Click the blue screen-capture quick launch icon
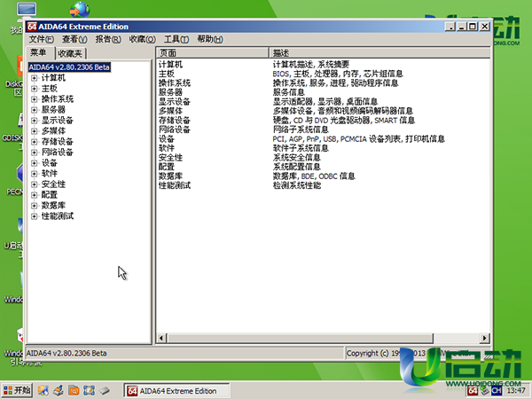Image resolution: width=532 pixels, height=399 pixels. [89, 390]
